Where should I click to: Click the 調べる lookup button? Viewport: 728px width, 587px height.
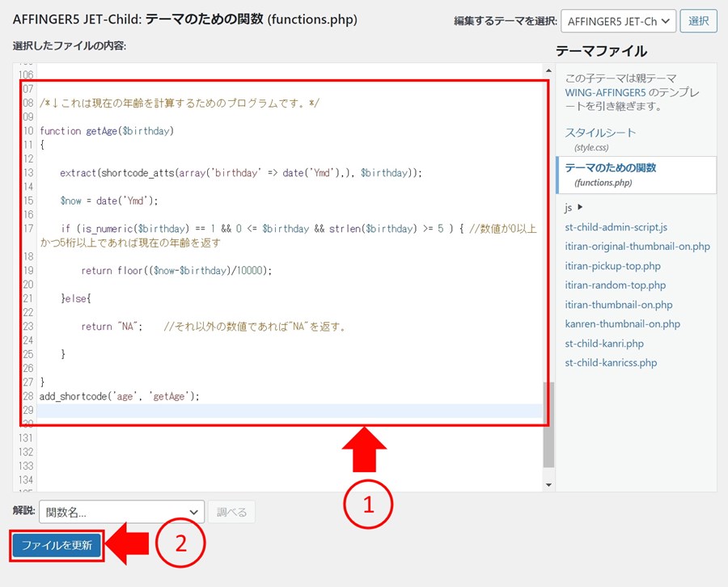(x=232, y=512)
